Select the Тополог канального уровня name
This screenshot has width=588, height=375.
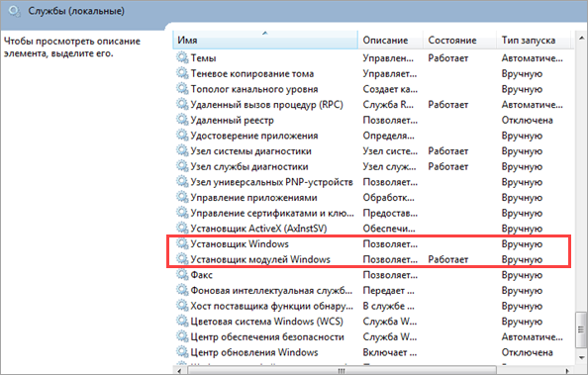pyautogui.click(x=254, y=89)
